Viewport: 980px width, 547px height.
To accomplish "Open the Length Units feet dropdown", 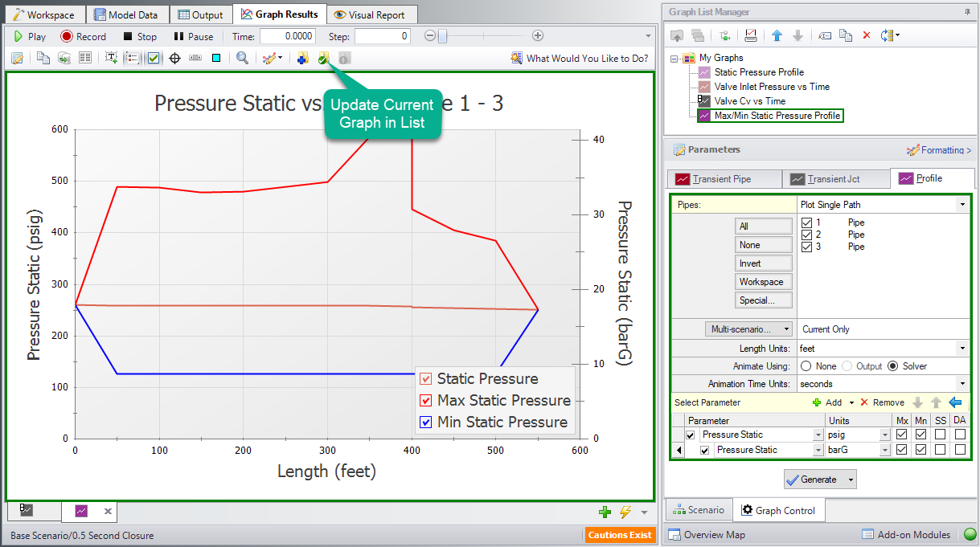I will click(x=962, y=349).
